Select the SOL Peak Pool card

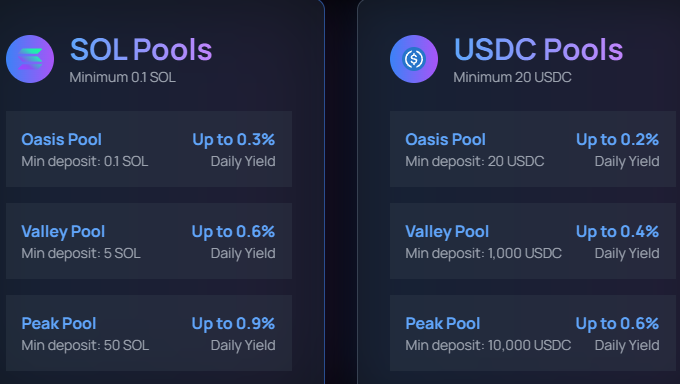point(149,333)
